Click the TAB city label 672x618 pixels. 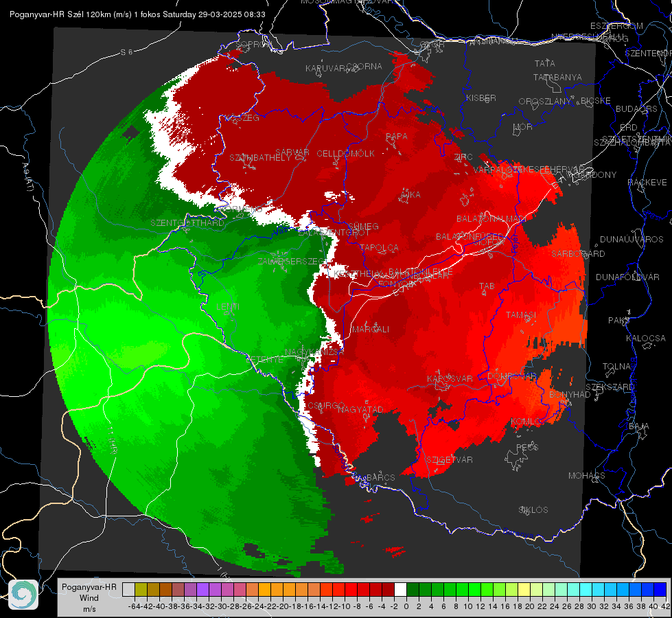tap(487, 286)
